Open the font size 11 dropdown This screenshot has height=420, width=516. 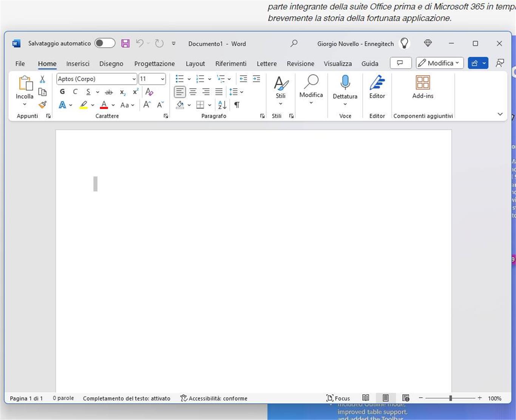tap(162, 79)
